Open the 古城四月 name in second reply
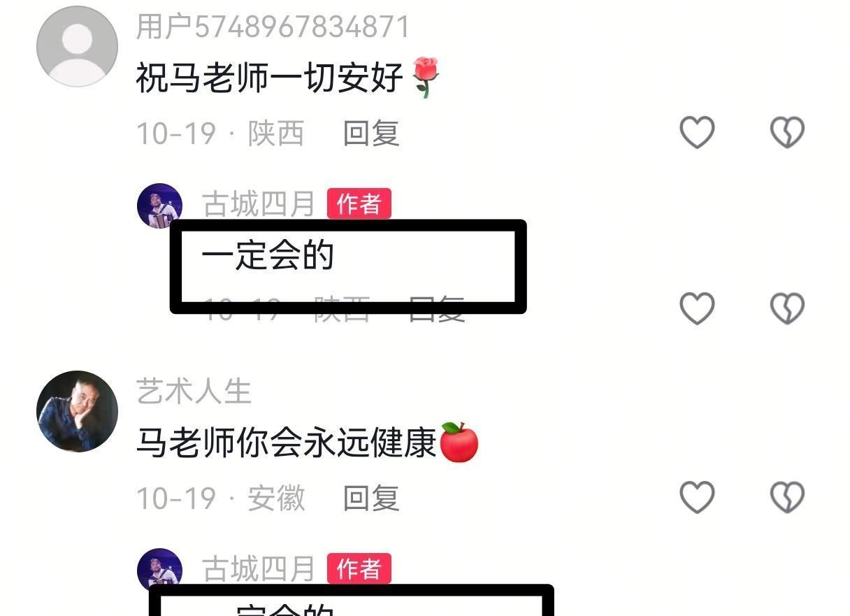850x616 pixels. [259, 569]
